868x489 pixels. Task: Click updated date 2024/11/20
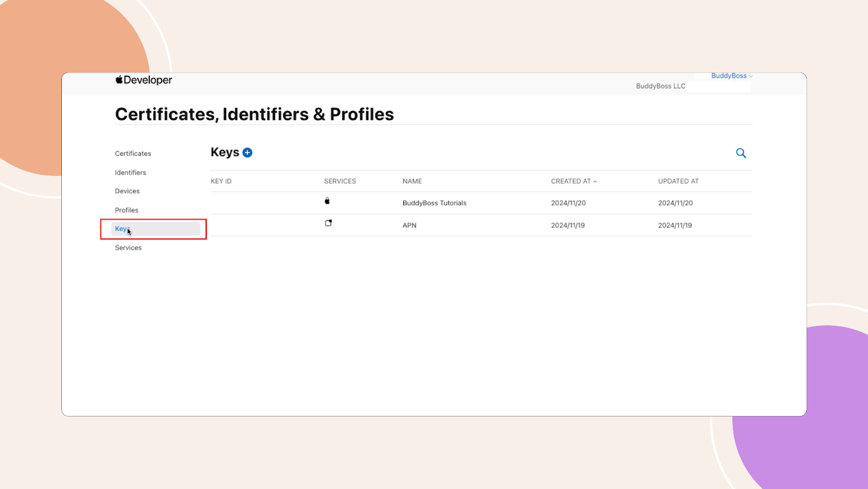(675, 203)
